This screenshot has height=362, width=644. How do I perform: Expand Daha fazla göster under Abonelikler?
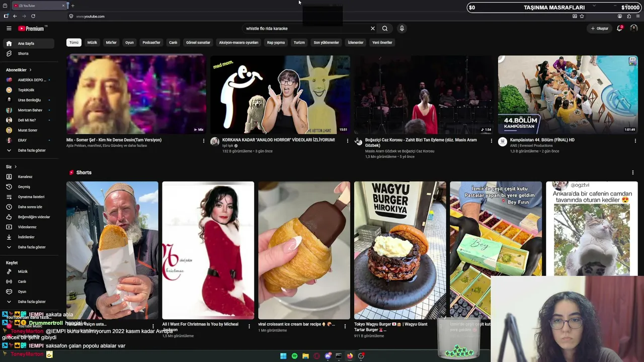tap(32, 150)
